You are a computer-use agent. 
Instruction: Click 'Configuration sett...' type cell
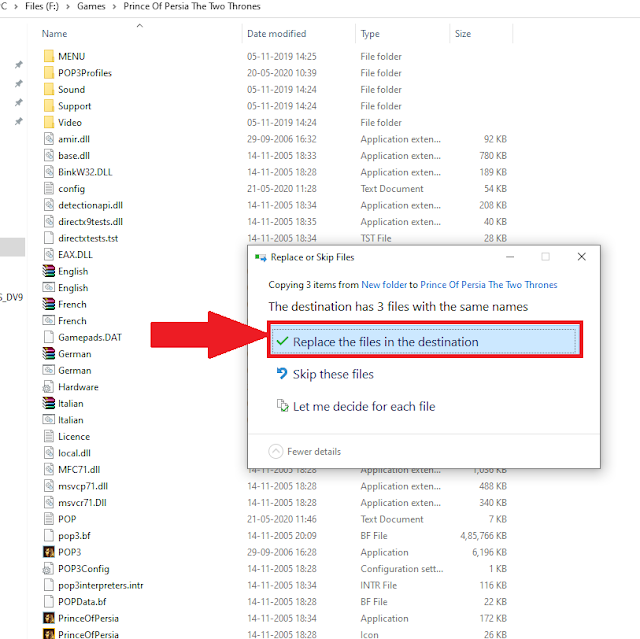402,568
